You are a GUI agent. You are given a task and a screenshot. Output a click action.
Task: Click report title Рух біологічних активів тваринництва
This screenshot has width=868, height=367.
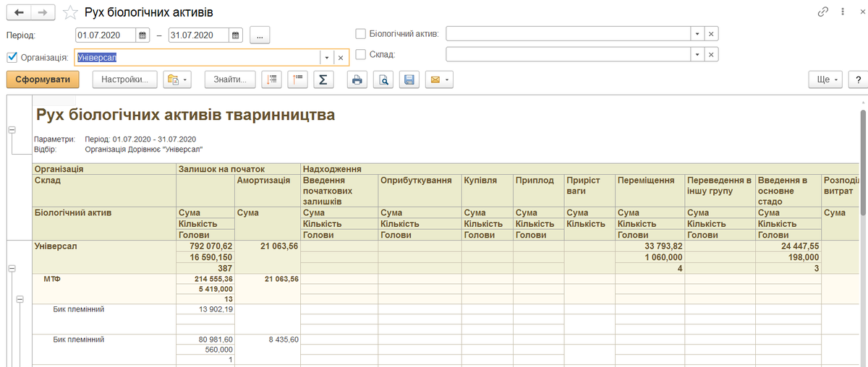185,114
